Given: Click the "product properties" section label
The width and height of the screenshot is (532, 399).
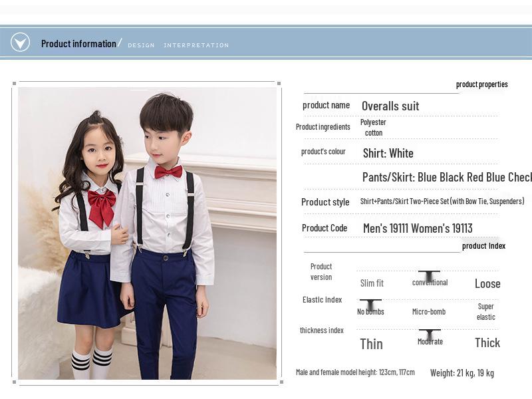Looking at the screenshot, I should (x=481, y=84).
